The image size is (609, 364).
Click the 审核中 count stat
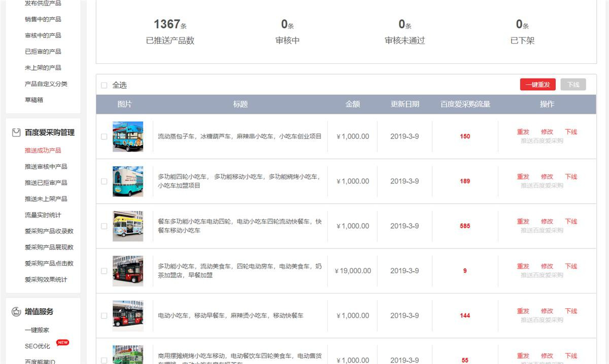tap(288, 31)
